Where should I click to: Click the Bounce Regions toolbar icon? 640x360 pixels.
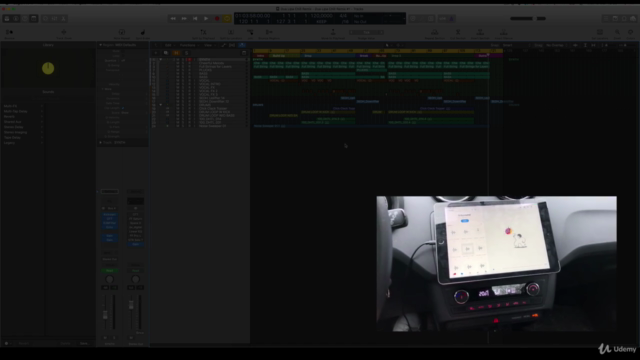[x=269, y=33]
